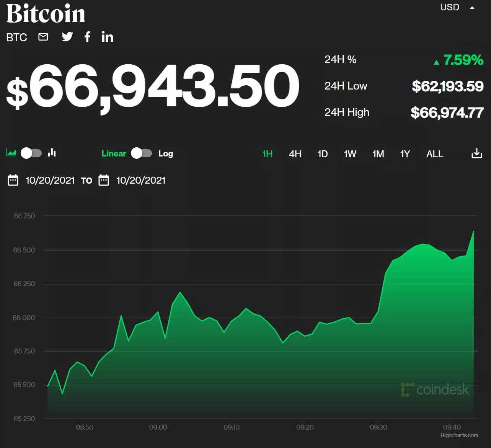Screen dimensions: 491x448
Task: Open the Twitter share icon
Action: click(x=67, y=37)
